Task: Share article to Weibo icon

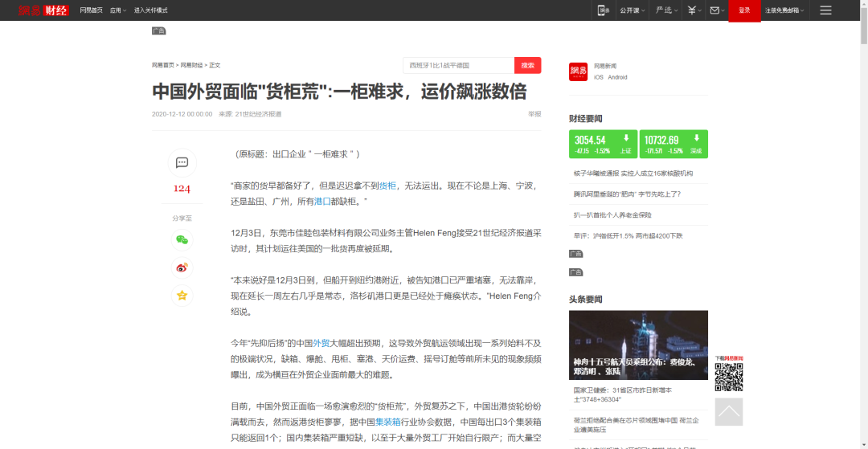Action: [x=182, y=267]
